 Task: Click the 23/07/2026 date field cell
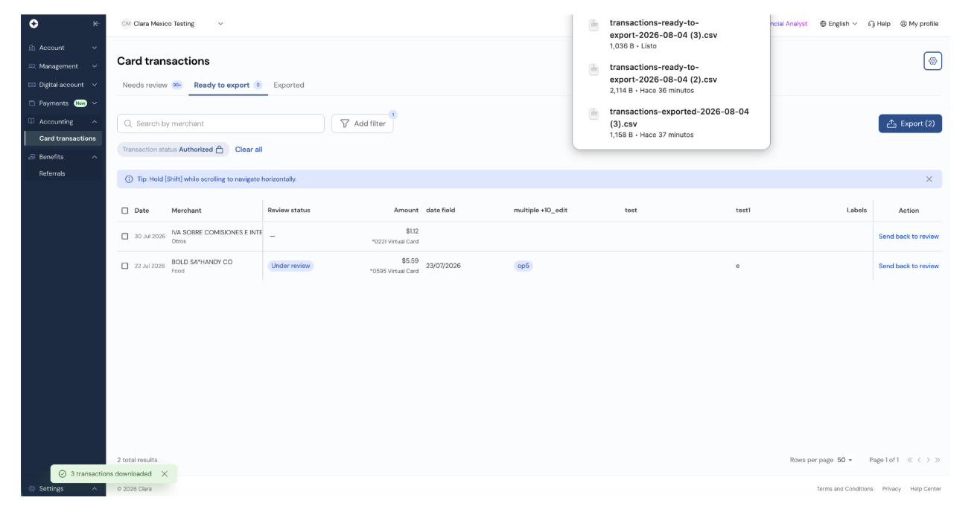(443, 266)
